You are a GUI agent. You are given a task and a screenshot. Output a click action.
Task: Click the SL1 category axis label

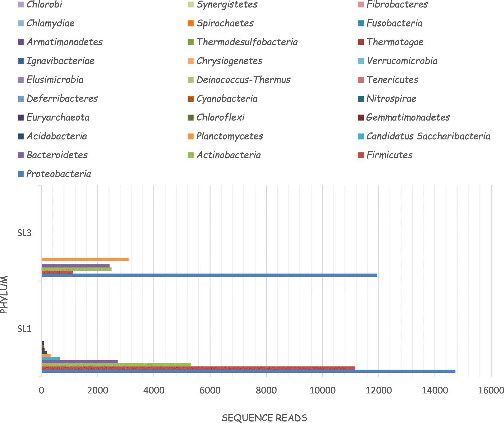pos(24,329)
